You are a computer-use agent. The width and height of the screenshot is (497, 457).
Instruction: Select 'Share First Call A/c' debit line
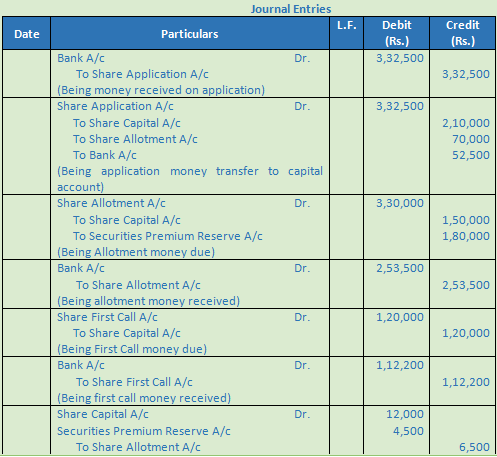pyautogui.click(x=107, y=317)
